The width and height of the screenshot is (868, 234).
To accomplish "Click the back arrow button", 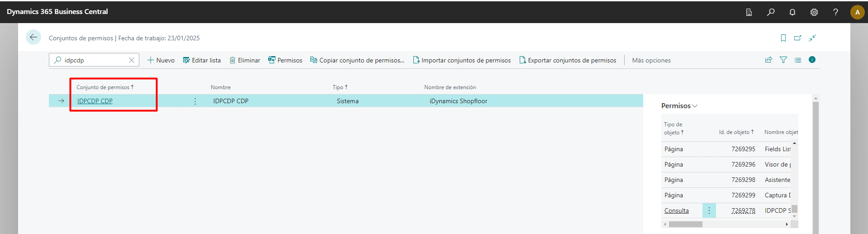I will (x=33, y=38).
